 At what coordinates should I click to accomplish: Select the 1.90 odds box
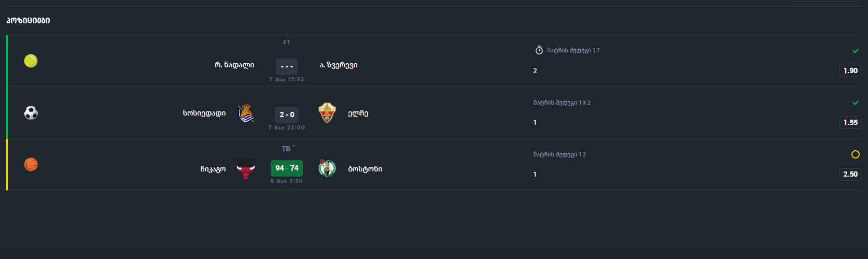coord(850,71)
